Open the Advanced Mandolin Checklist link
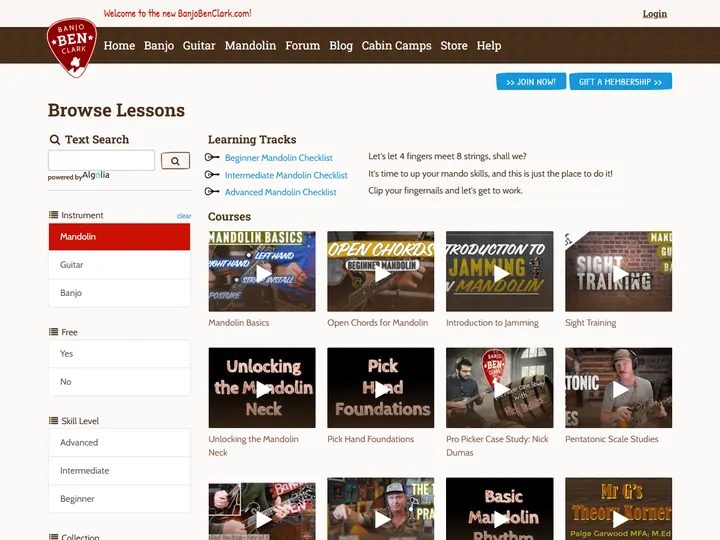Screen dimensions: 720x540 tap(281, 192)
